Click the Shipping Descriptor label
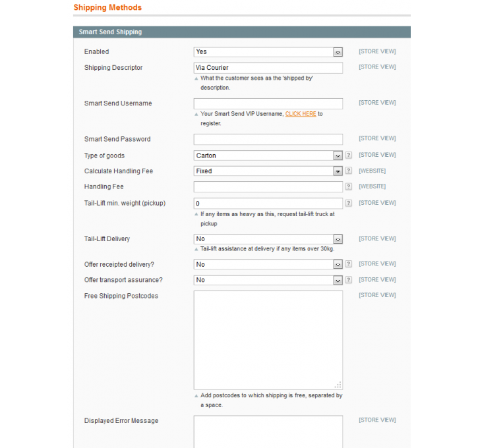 [113, 68]
